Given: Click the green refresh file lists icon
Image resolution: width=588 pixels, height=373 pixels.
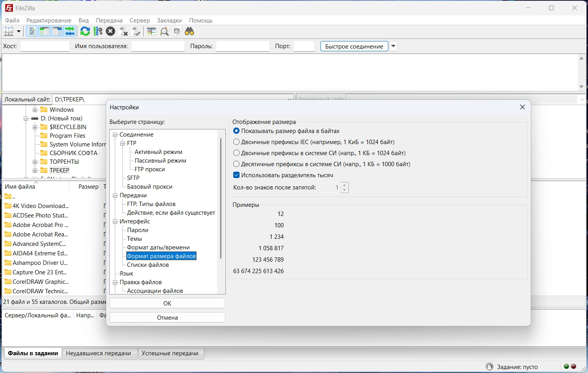Looking at the screenshot, I should (85, 32).
